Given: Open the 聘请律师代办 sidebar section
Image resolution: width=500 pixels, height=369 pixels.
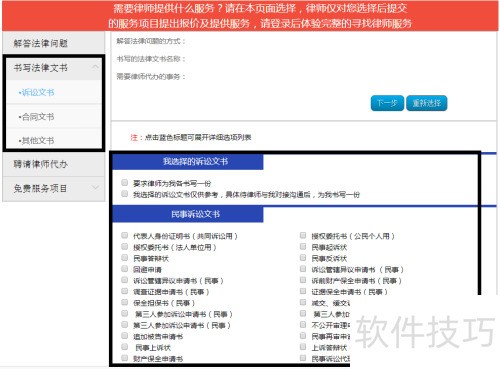Looking at the screenshot, I should click(x=53, y=164).
